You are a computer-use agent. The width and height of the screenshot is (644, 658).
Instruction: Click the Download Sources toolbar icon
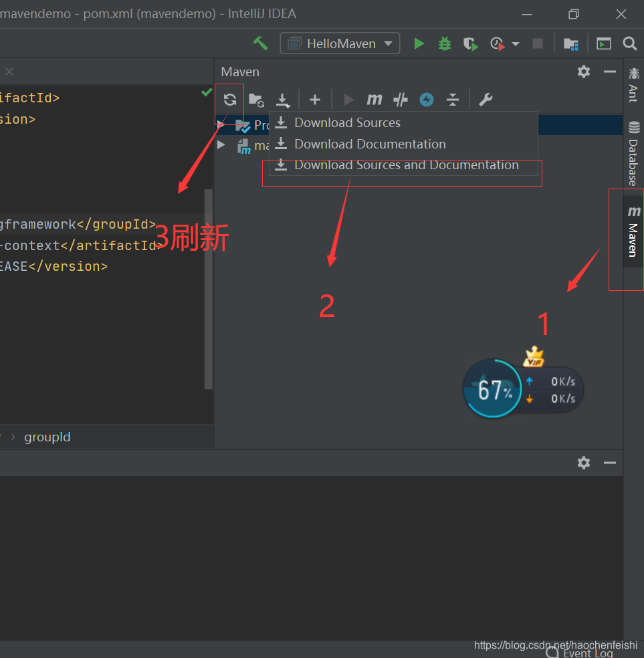click(x=283, y=100)
